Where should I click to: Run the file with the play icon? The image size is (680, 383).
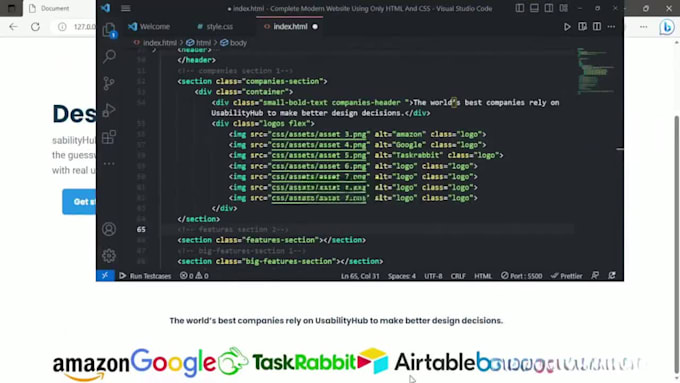point(567,26)
